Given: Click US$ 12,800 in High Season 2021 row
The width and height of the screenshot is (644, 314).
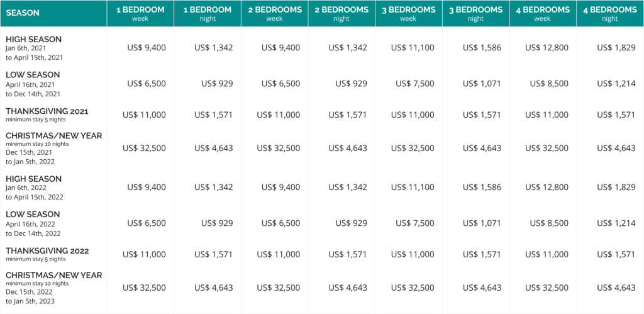Looking at the screenshot, I should coord(547,48).
